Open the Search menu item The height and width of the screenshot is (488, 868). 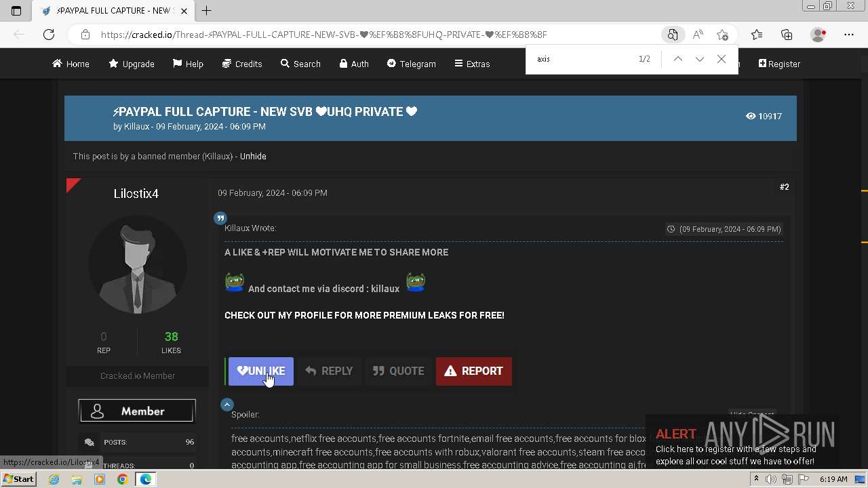click(x=300, y=64)
